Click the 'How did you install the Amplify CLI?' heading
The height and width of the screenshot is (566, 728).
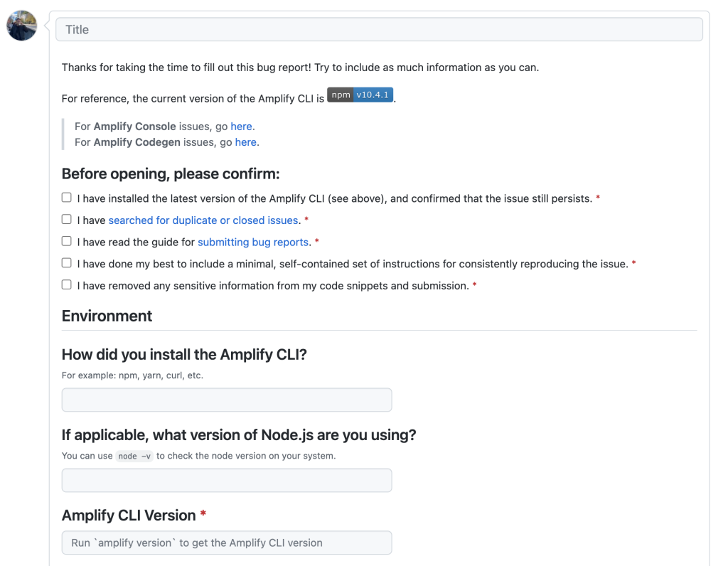(183, 353)
